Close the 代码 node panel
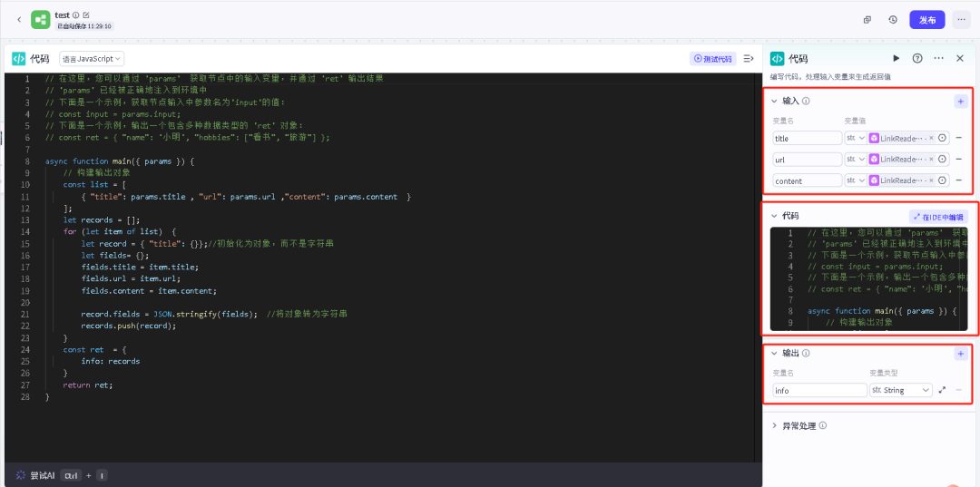The image size is (980, 487). click(x=960, y=58)
